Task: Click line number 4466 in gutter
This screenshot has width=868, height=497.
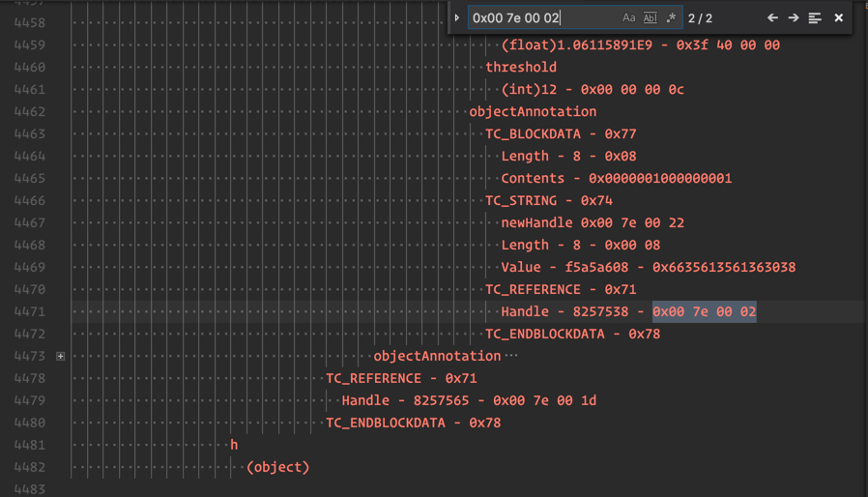Action: [30, 200]
